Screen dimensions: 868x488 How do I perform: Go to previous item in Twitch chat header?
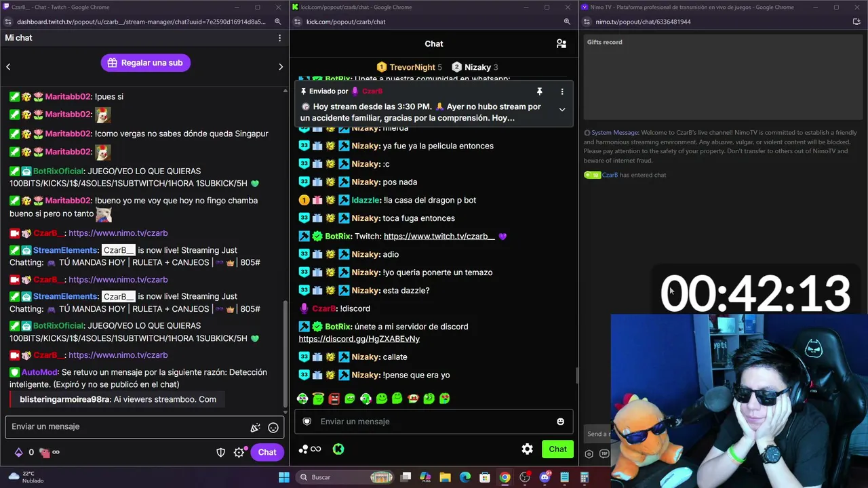coord(8,66)
